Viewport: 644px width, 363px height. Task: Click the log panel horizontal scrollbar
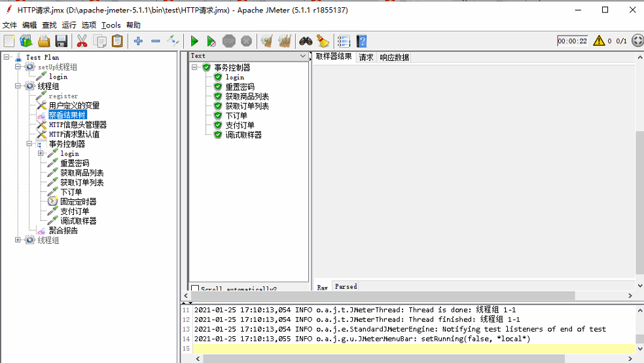point(384,359)
